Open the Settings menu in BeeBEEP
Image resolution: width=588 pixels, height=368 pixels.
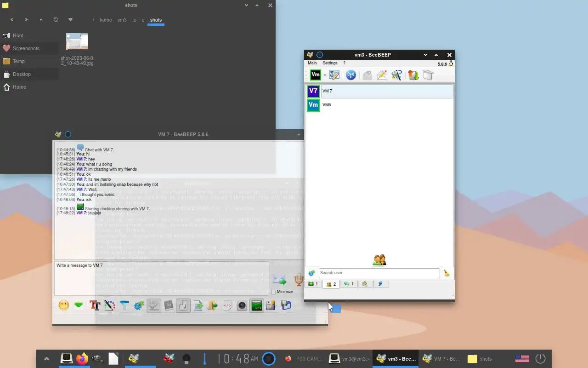click(330, 63)
